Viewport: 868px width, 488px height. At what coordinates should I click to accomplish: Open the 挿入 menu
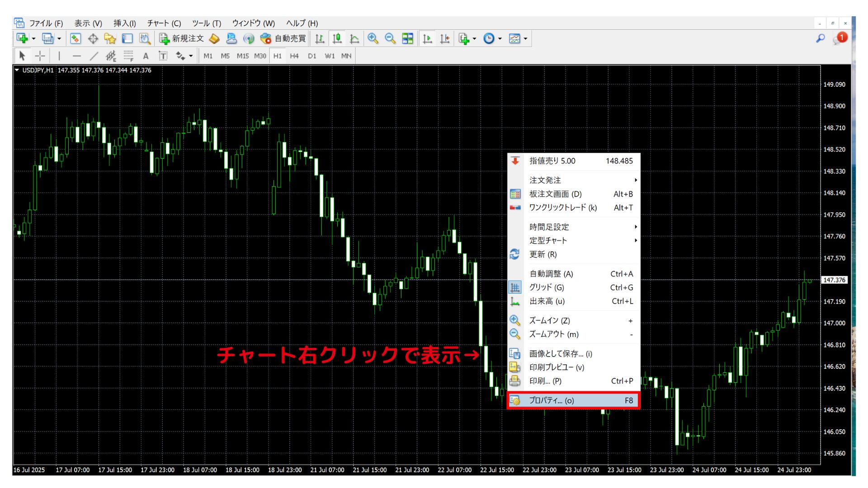pos(124,23)
